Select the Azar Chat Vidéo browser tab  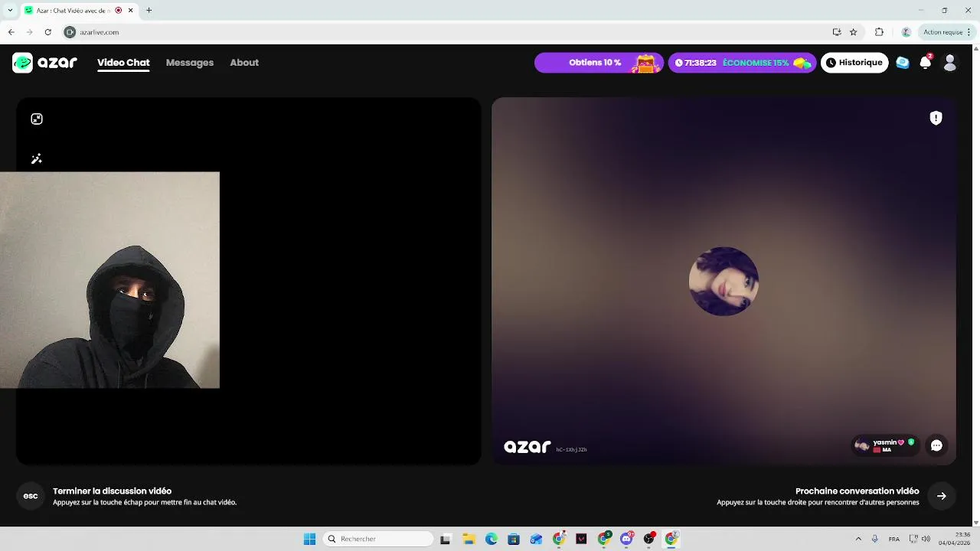[78, 10]
